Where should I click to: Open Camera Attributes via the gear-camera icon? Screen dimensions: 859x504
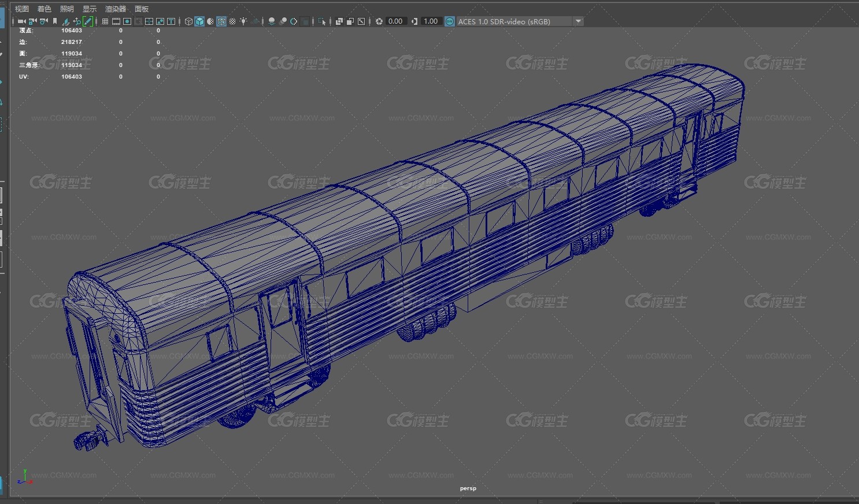(x=43, y=21)
